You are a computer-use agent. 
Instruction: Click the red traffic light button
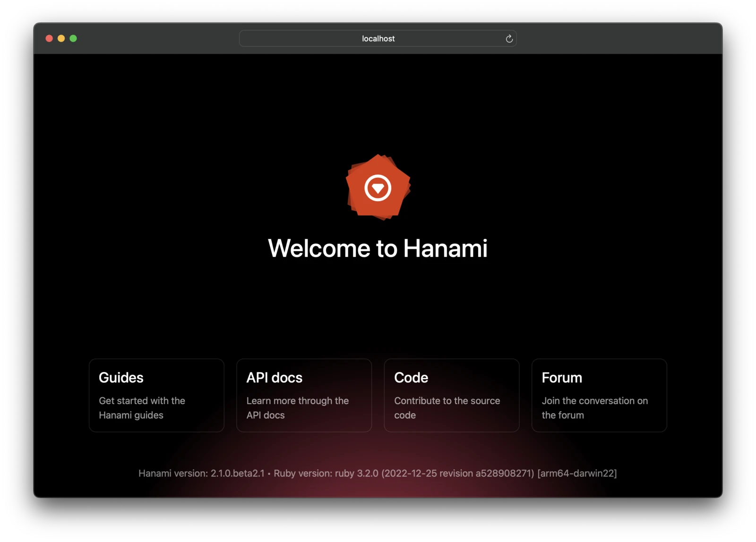[49, 38]
